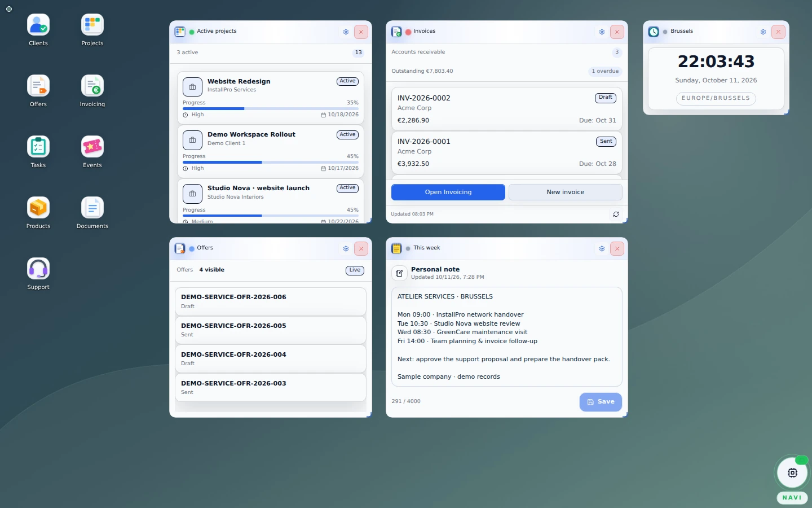Open invoice INV-2026-0001

[507, 152]
